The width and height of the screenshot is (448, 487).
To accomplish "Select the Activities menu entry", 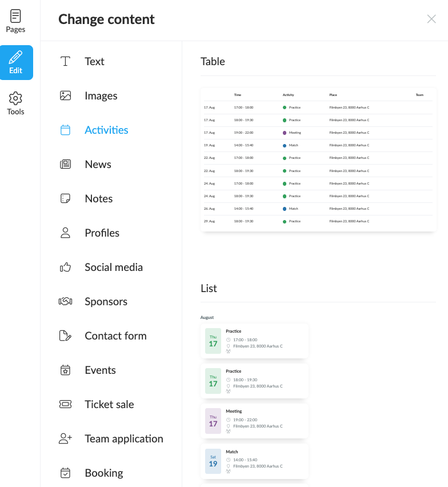I will click(106, 130).
